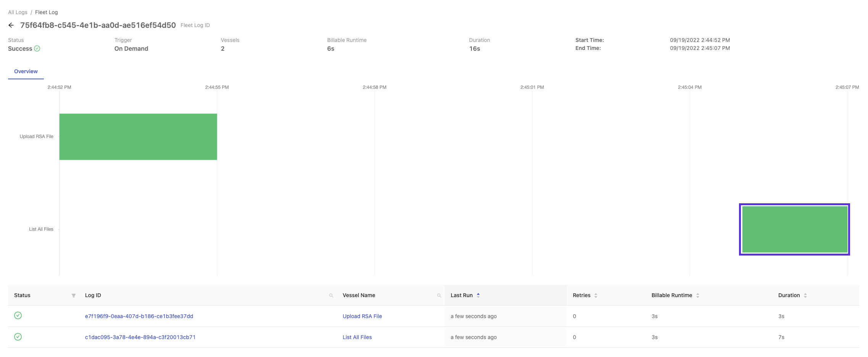The image size is (868, 357).
Task: Open the Upload RSA File vessel link
Action: [362, 316]
